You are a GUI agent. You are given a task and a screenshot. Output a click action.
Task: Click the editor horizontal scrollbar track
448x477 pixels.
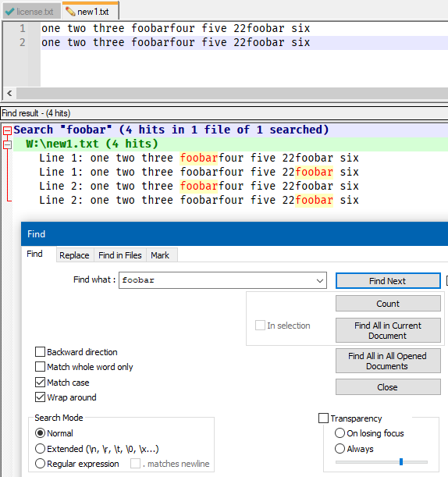coord(232,94)
